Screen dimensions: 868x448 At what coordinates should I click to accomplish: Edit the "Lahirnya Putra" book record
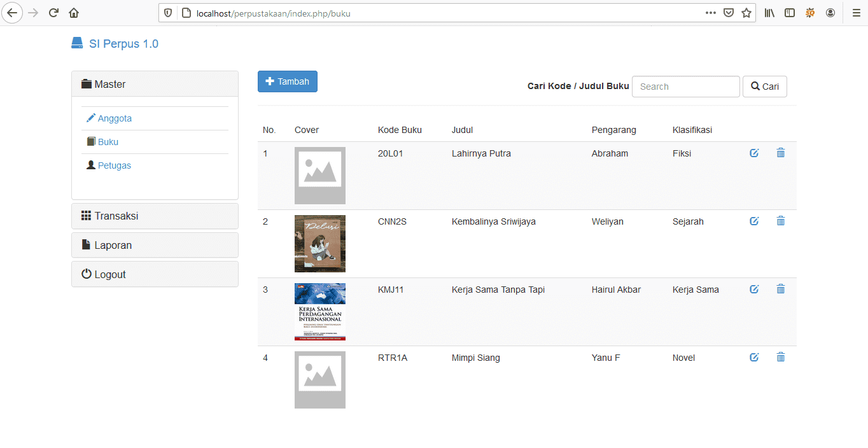coord(754,153)
